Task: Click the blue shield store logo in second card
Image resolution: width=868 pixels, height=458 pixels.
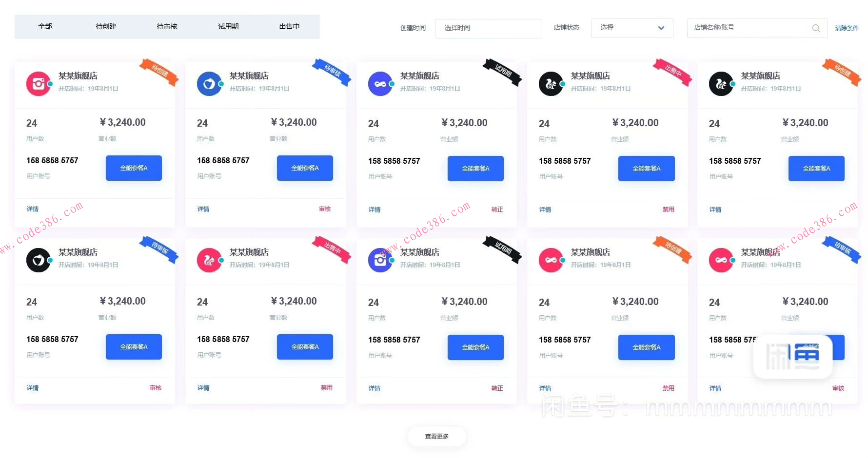Action: pyautogui.click(x=209, y=84)
